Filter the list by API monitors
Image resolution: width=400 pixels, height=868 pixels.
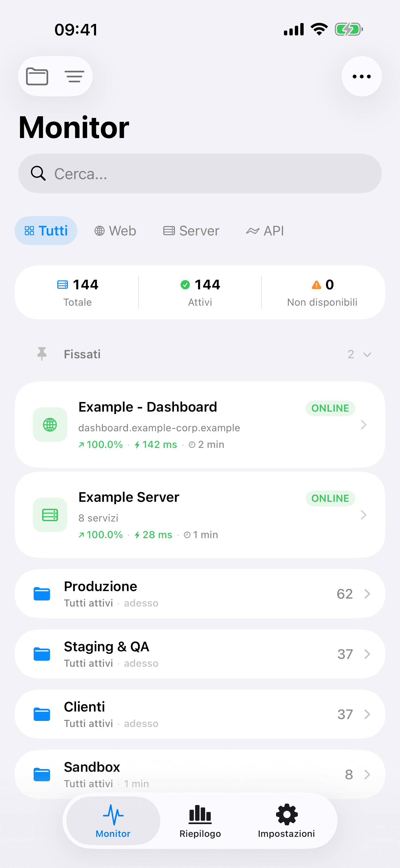coord(265,231)
